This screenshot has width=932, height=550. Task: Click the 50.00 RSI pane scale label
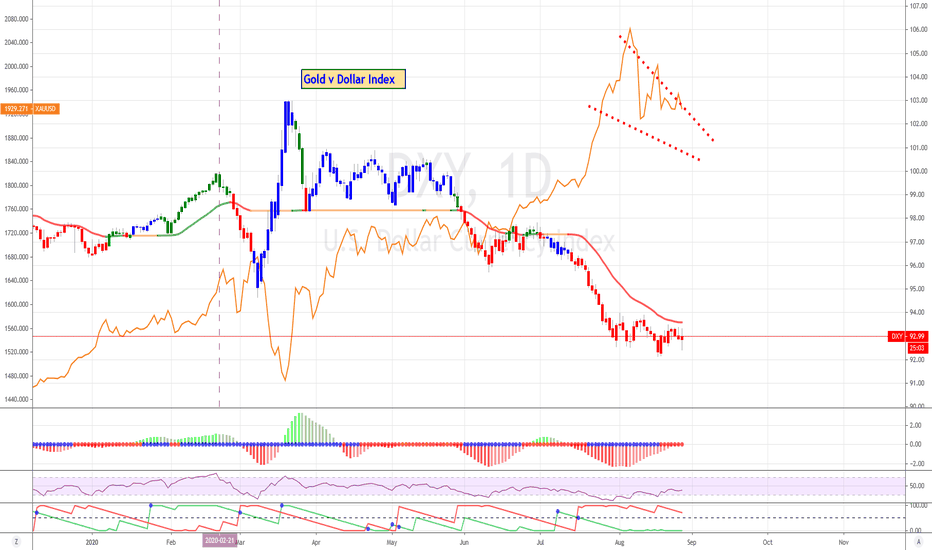[x=917, y=486]
